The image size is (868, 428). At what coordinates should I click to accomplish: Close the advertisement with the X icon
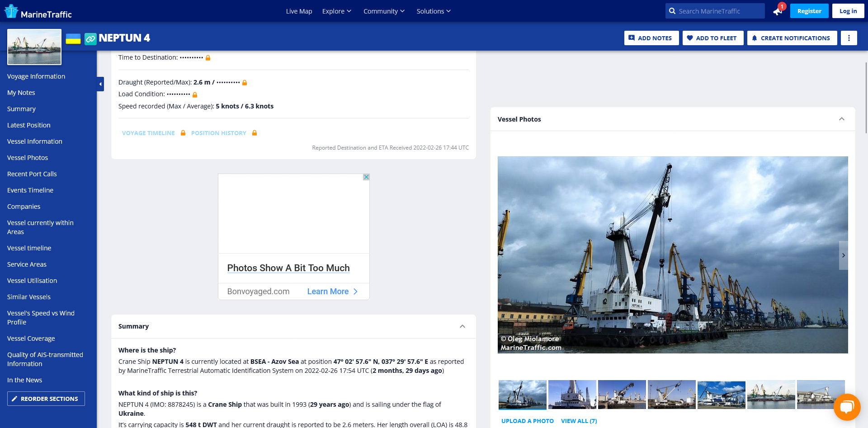366,177
